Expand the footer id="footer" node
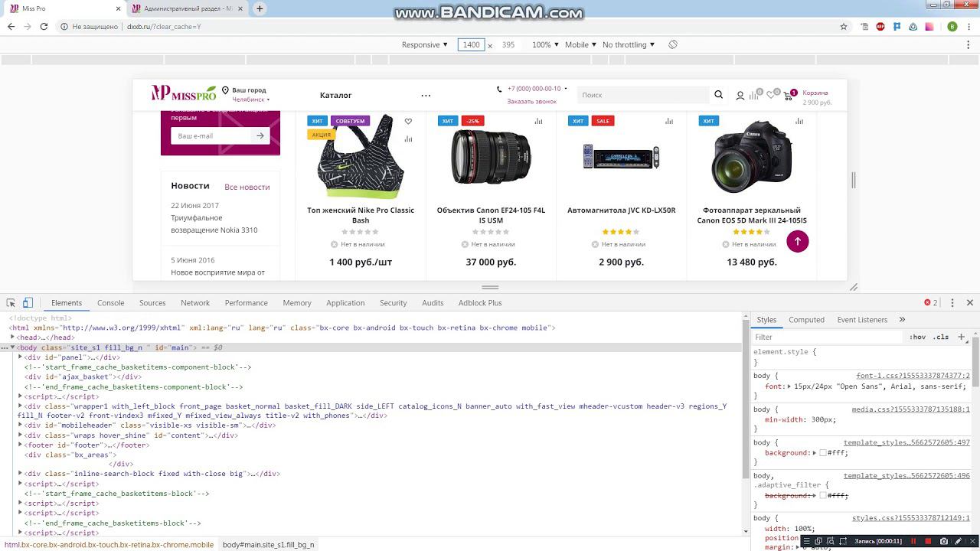Screen dimensions: 980x551 [21, 445]
